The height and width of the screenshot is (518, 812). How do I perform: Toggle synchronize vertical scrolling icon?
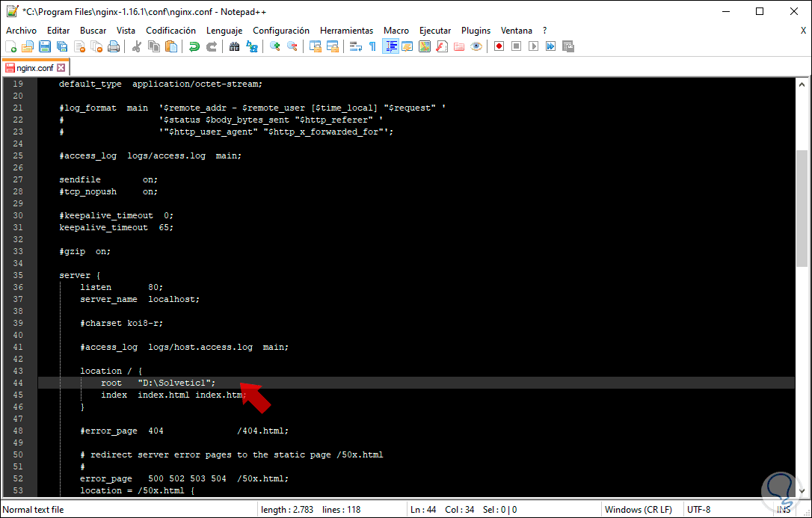[316, 46]
